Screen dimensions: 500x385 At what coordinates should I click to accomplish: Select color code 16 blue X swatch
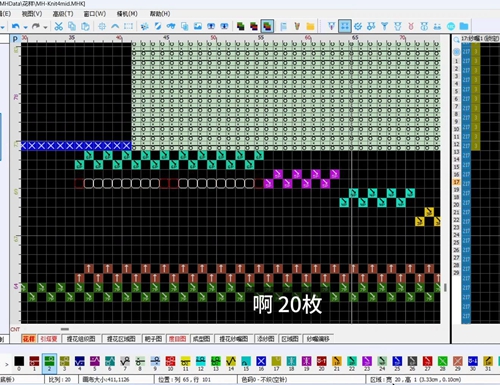point(261,361)
